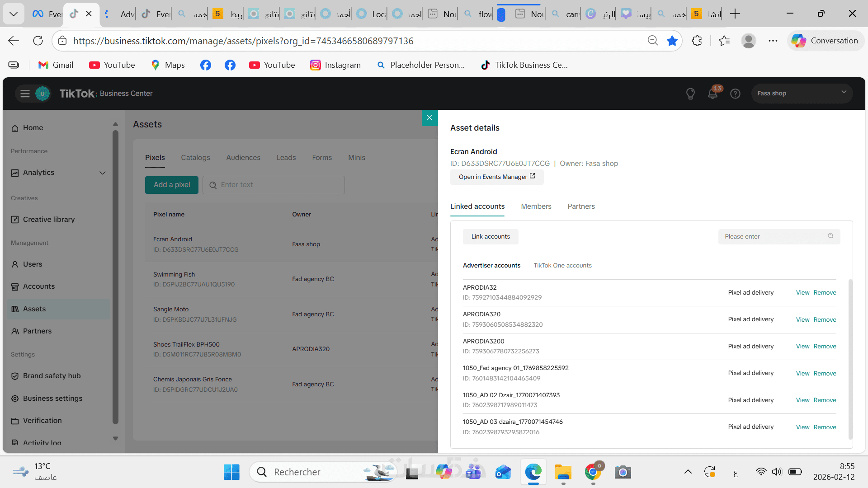Screen dimensions: 868x488
Task: Open the browser tab list chevron
Action: pos(14,14)
